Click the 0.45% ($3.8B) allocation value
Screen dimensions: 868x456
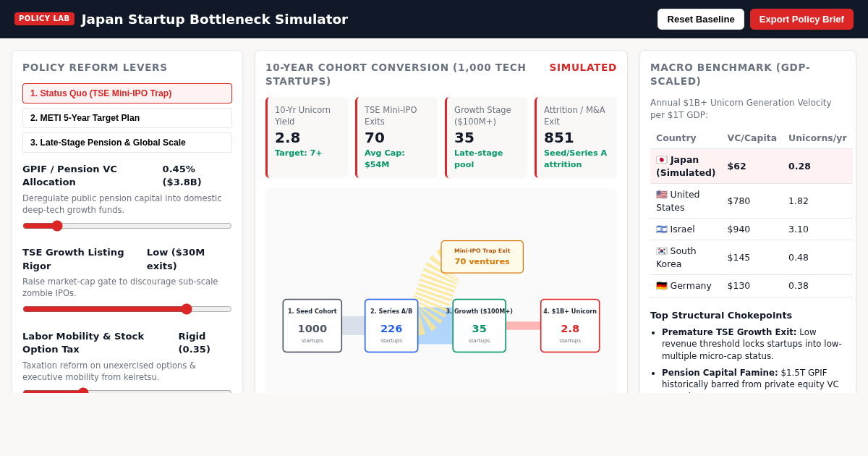click(x=182, y=175)
